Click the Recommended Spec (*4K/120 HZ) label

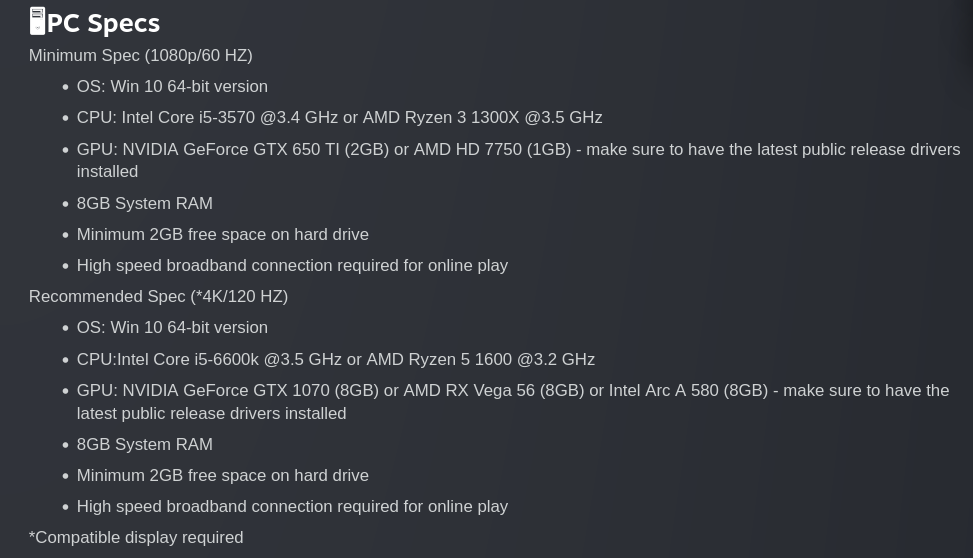point(158,296)
